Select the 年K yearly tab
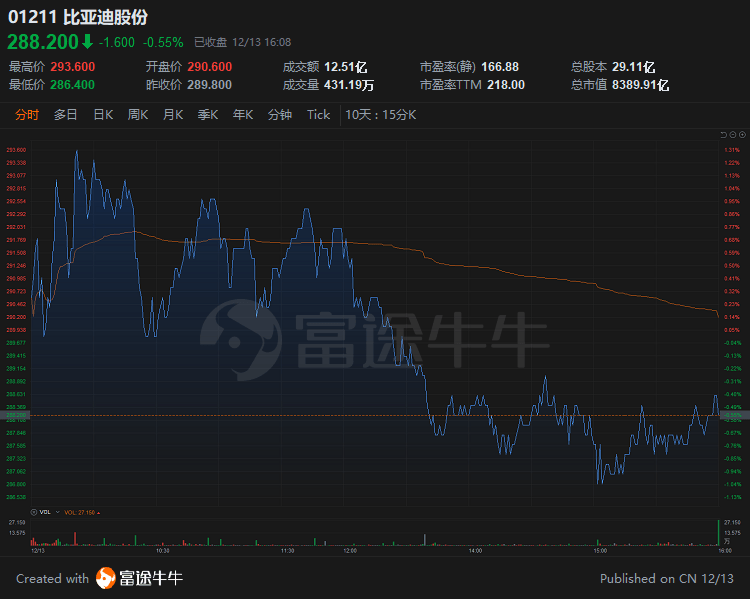The width and height of the screenshot is (750, 599). tap(243, 115)
